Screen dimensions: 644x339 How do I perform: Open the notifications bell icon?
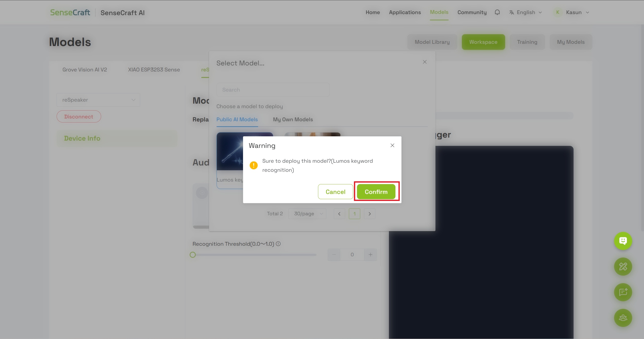[x=497, y=12]
